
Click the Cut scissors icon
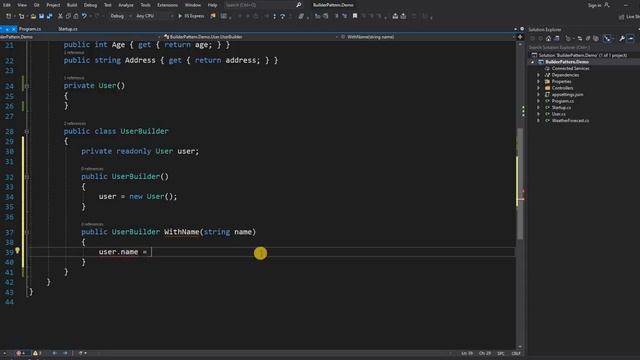coord(60,16)
